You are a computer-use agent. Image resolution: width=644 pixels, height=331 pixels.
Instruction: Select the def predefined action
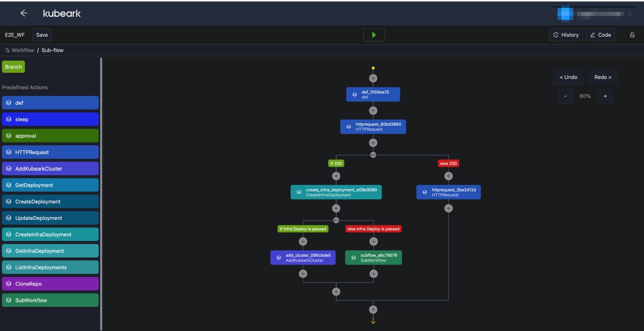click(50, 103)
